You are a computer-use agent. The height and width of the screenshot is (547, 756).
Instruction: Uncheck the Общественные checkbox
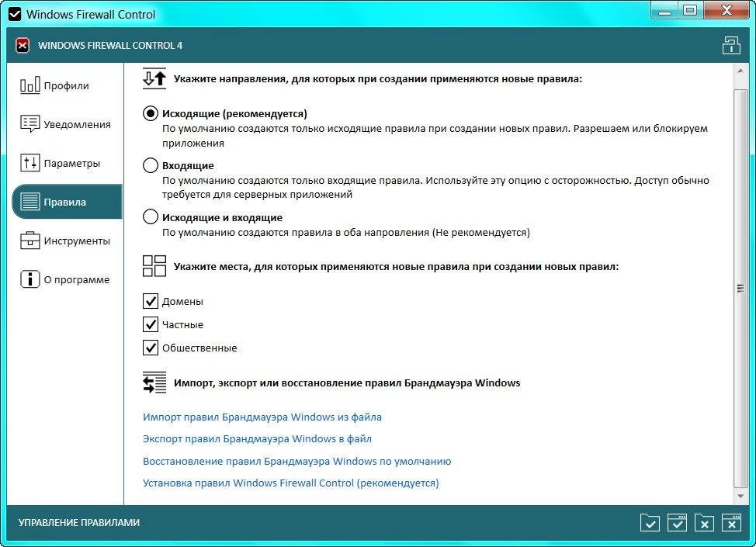click(151, 348)
